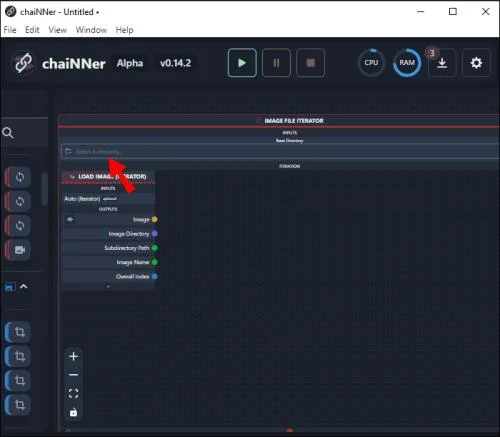Screen dimensions: 500x437
Task: Click the Select a directory input field
Action: coord(280,152)
